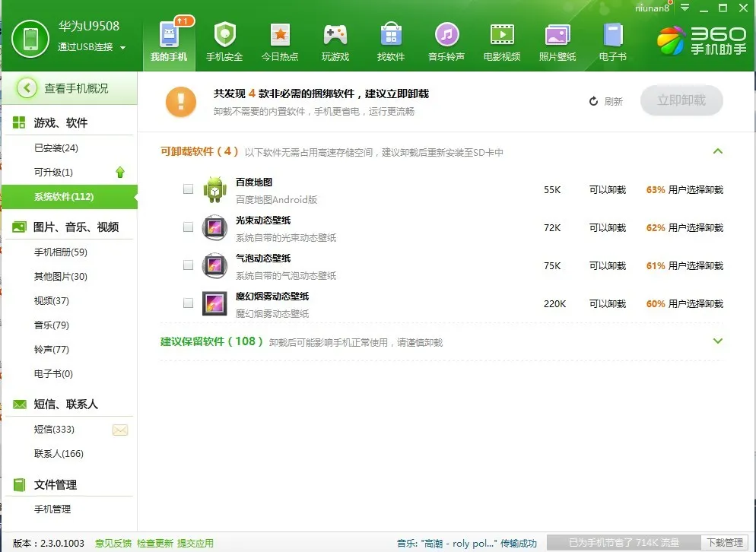Click the green upgrade arrow beside 可升级
756x552 pixels.
point(120,172)
